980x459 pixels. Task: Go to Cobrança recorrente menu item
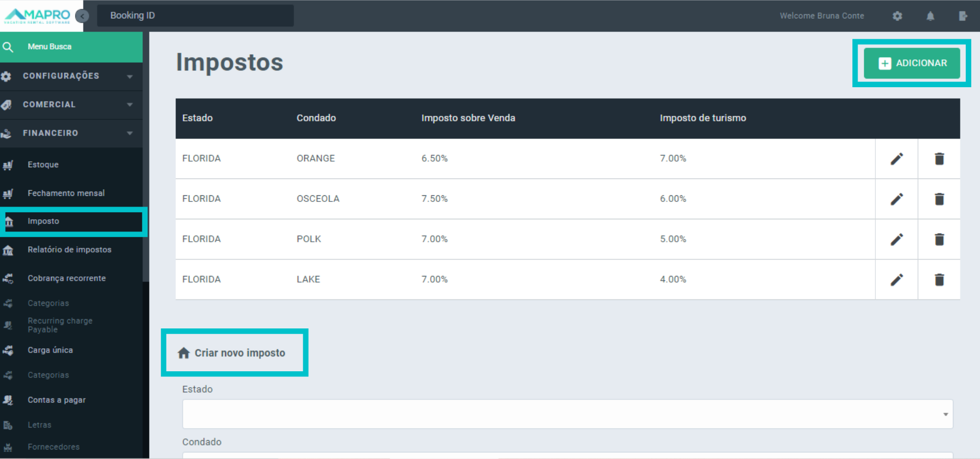coord(66,278)
